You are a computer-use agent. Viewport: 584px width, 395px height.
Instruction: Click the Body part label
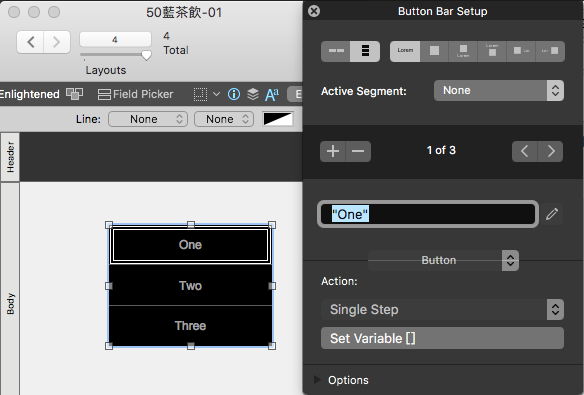[x=10, y=304]
